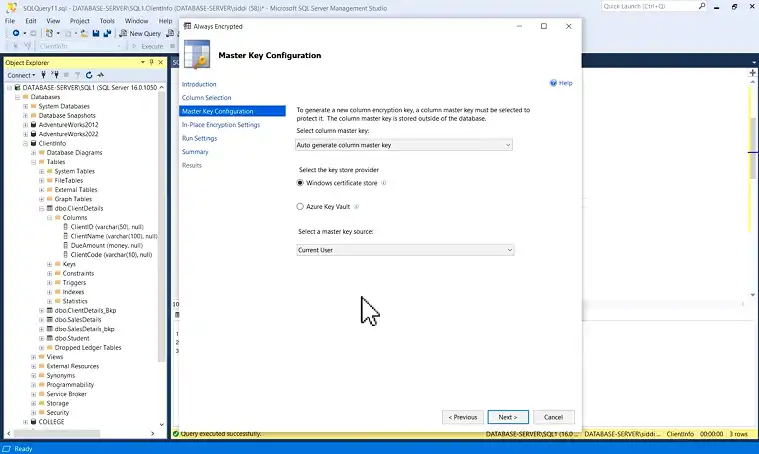This screenshot has width=759, height=454.
Task: Click the DATABASE-SERVER\SQL1 server node icon
Action: point(17,88)
